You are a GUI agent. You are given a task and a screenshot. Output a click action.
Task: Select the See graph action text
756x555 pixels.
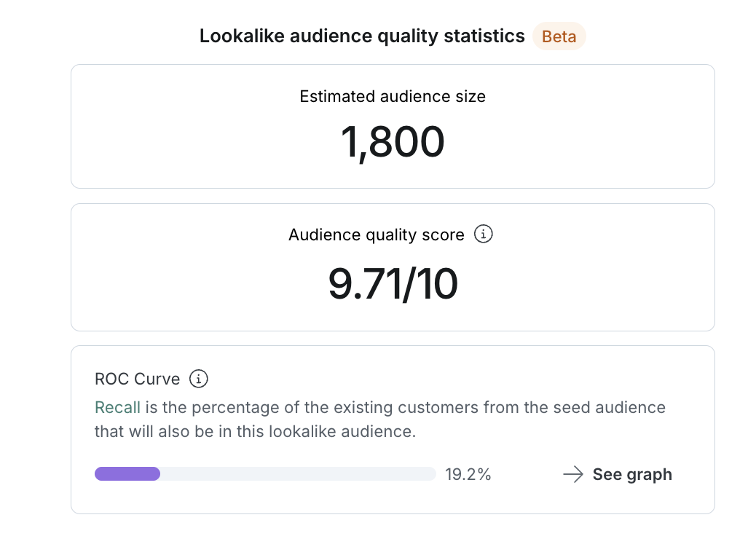[x=631, y=474]
